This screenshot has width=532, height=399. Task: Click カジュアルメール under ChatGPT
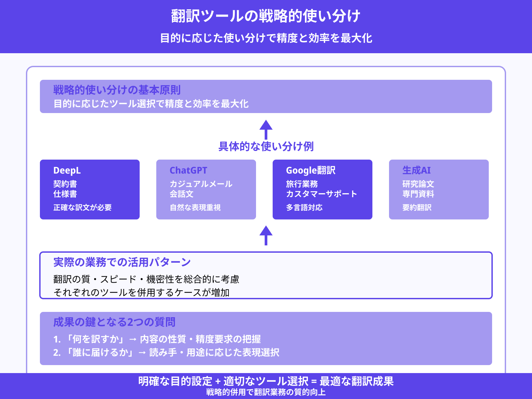click(201, 184)
